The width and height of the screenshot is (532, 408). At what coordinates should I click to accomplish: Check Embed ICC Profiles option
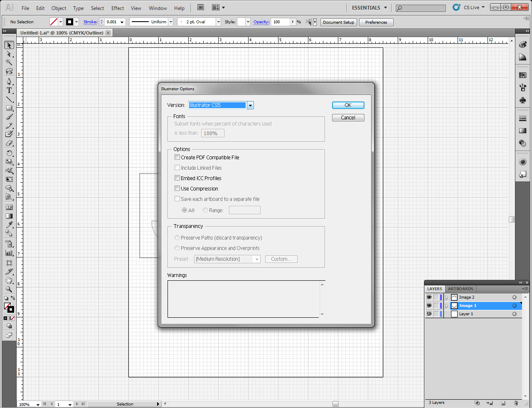click(177, 178)
